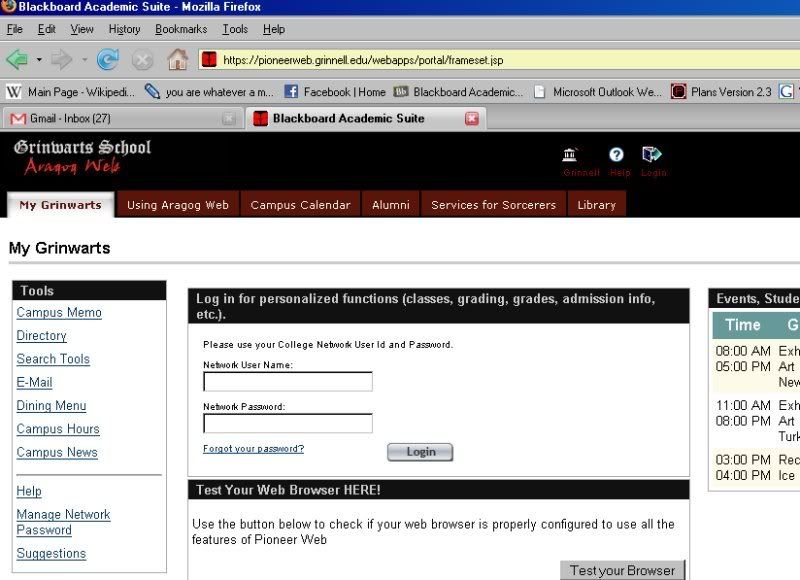Close the Gmail tab with its X
Image resolution: width=800 pixels, height=580 pixels.
229,118
